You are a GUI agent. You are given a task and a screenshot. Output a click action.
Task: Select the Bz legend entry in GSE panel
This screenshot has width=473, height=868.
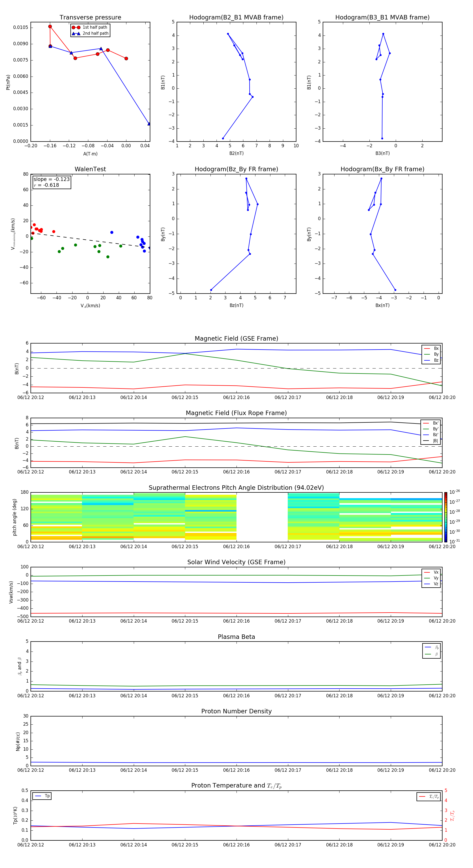pos(431,360)
